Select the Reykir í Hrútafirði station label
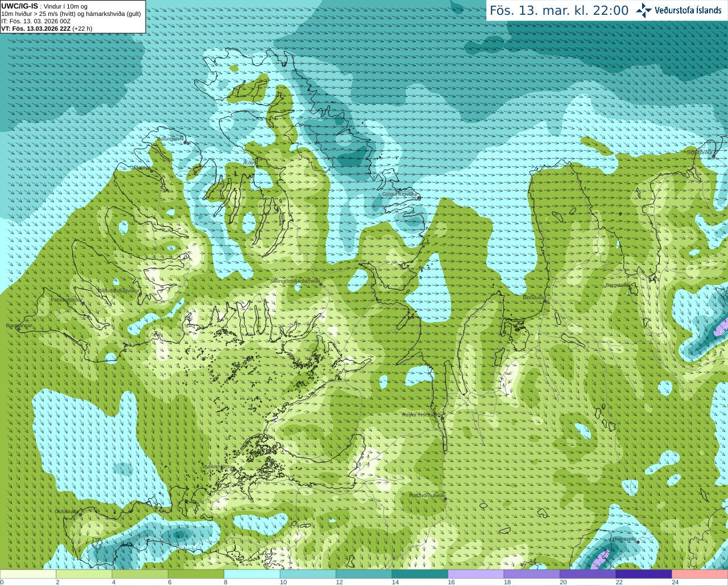Image resolution: width=728 pixels, height=586 pixels. pos(422,415)
